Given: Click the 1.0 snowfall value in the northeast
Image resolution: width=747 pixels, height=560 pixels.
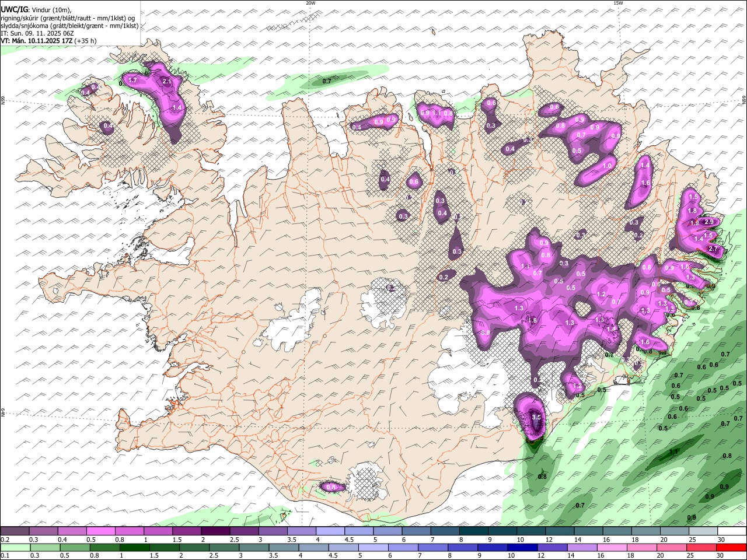Looking at the screenshot, I should pyautogui.click(x=607, y=166).
